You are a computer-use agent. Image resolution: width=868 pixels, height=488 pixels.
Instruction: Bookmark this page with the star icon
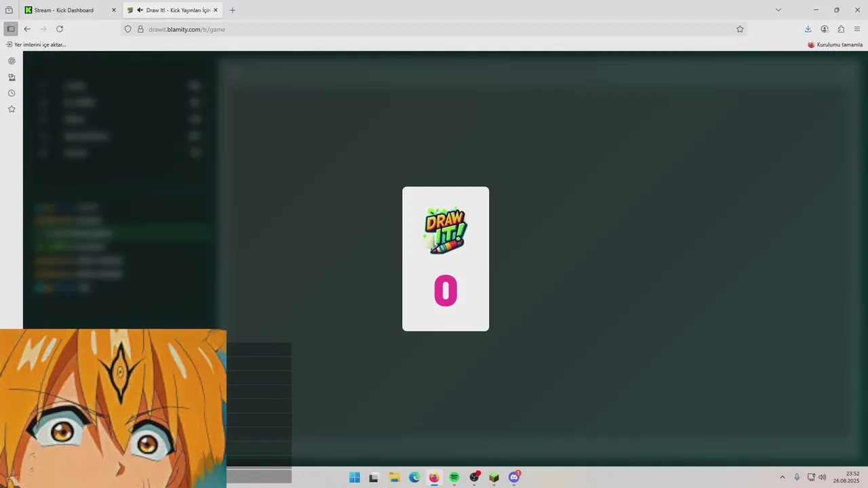[740, 29]
